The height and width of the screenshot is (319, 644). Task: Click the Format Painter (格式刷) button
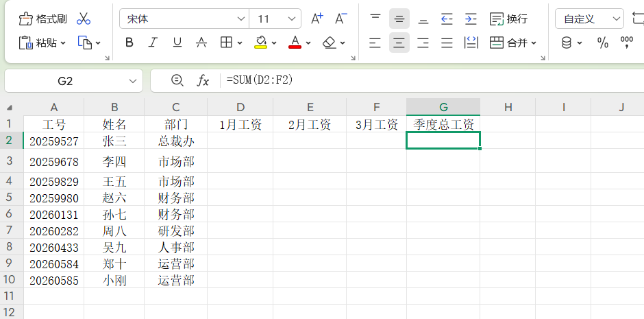[42, 19]
